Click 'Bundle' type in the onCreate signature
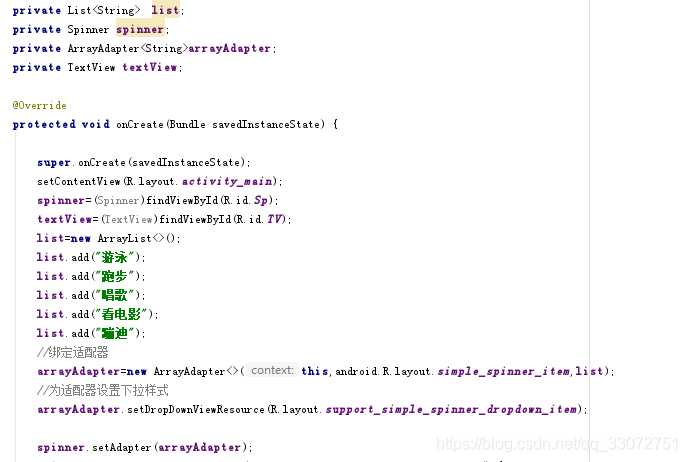Screen dimensions: 687x462 [187, 124]
